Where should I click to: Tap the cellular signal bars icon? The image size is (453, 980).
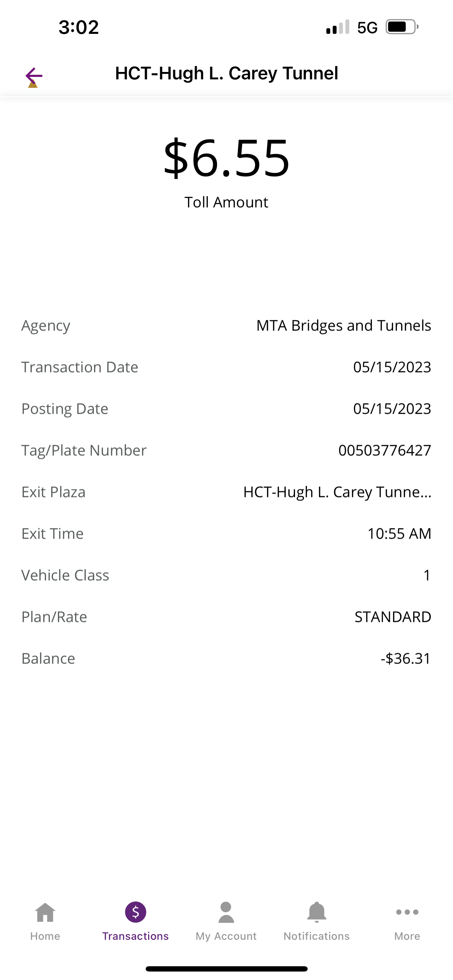click(x=338, y=27)
